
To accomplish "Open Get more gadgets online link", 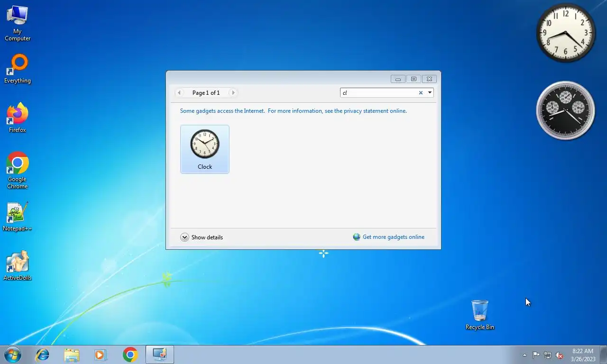I will click(x=394, y=237).
